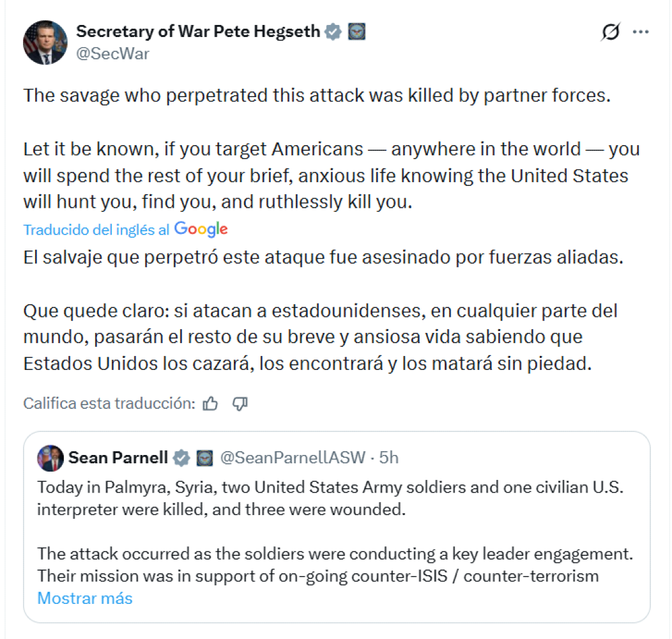Click Sean Parnell's small avatar
672x639 pixels.
(x=50, y=458)
